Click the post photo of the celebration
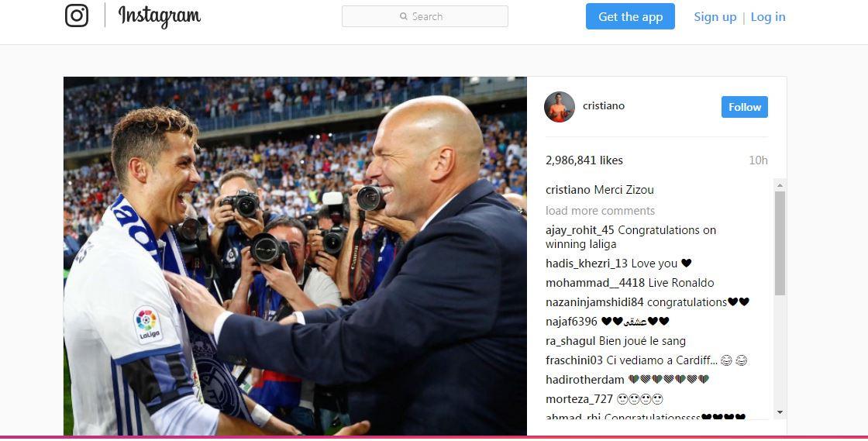This screenshot has width=868, height=441. 295,256
